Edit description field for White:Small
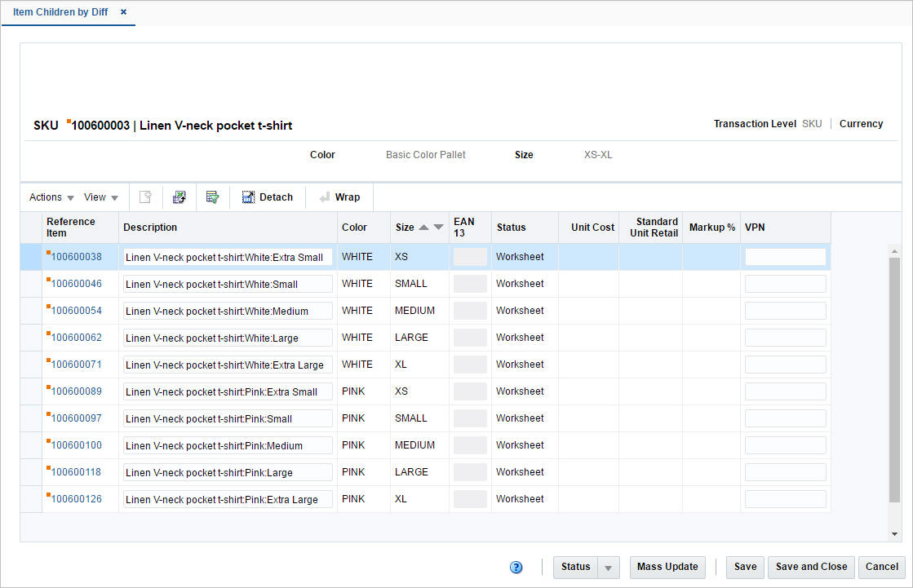The height and width of the screenshot is (588, 913). (228, 284)
